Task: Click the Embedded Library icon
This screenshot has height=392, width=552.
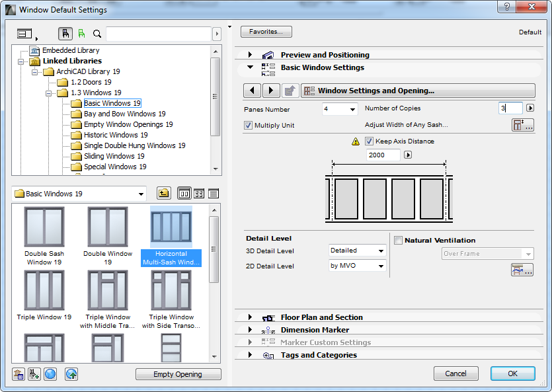Action: (x=34, y=50)
